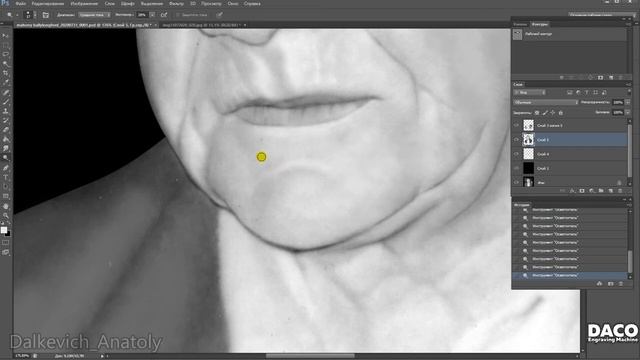The image size is (640, 360).
Task: Select the Lasso tool
Action: [x=6, y=54]
